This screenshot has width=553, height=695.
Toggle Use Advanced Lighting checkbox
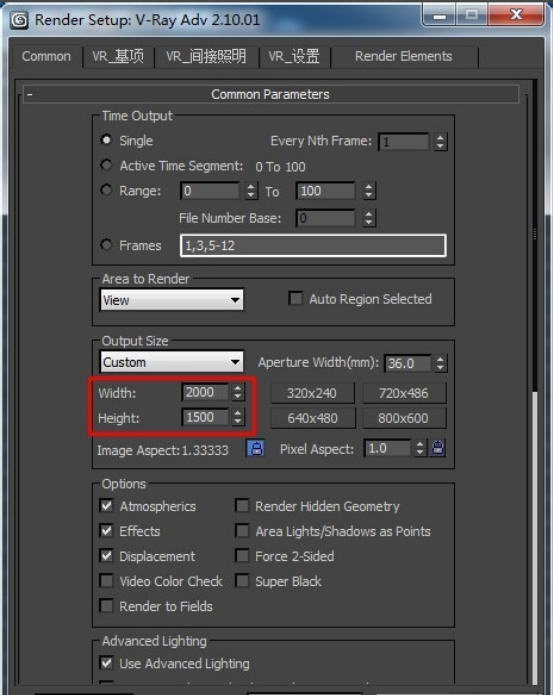[106, 663]
